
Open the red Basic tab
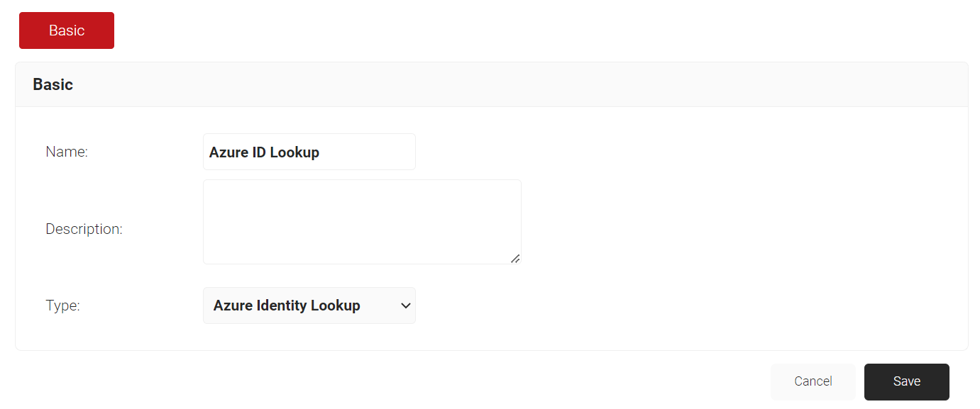pyautogui.click(x=67, y=30)
